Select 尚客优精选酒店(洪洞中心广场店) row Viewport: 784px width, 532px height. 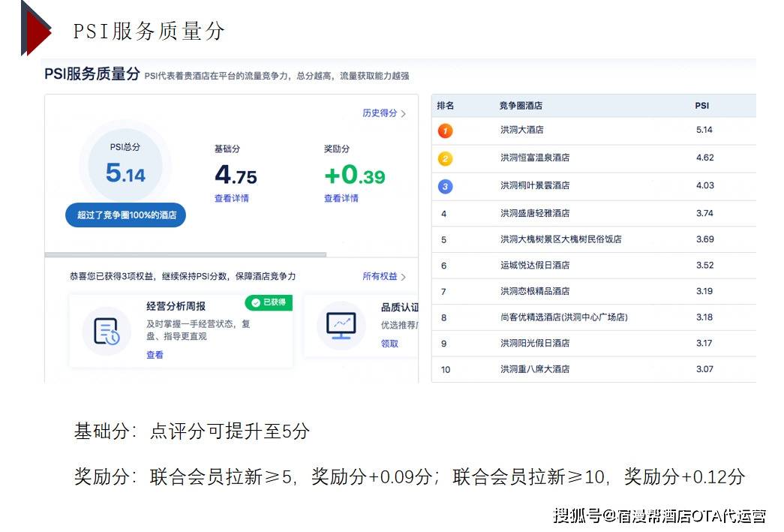(x=563, y=317)
